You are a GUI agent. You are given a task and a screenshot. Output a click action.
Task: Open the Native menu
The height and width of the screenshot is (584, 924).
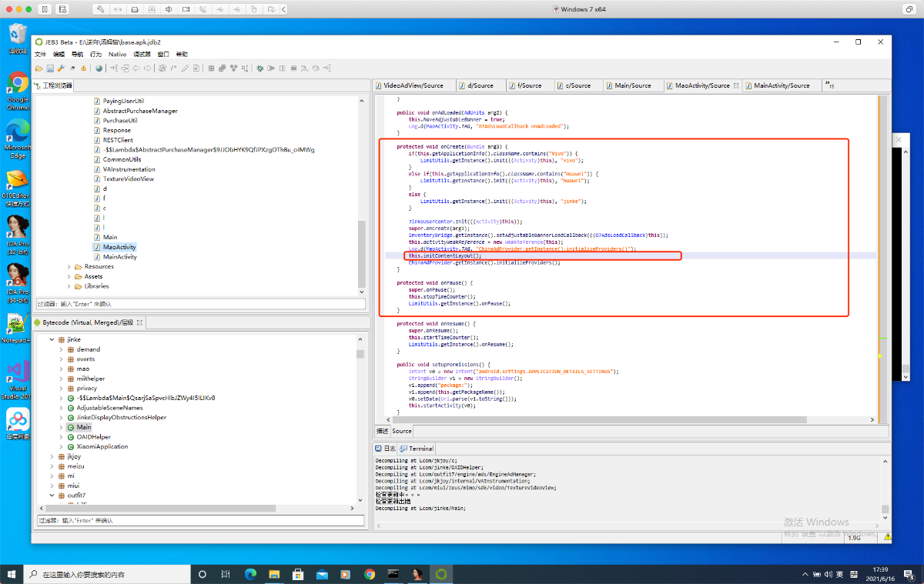point(117,55)
